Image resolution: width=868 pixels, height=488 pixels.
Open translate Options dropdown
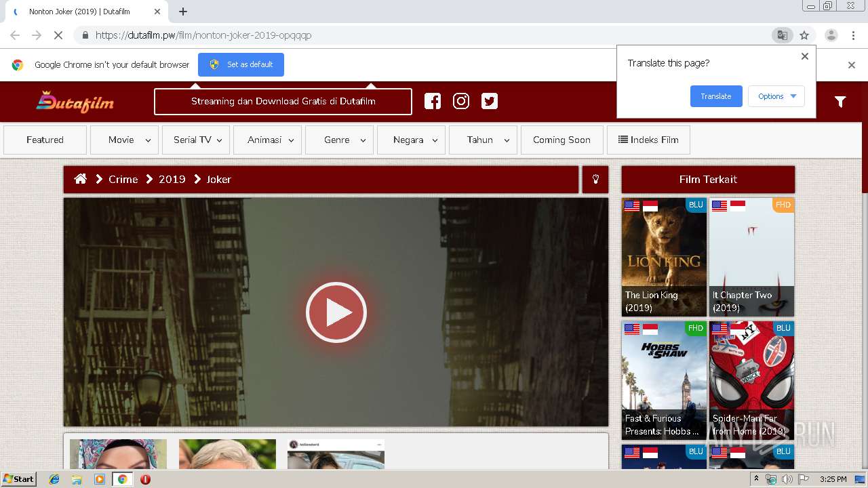[x=776, y=96]
